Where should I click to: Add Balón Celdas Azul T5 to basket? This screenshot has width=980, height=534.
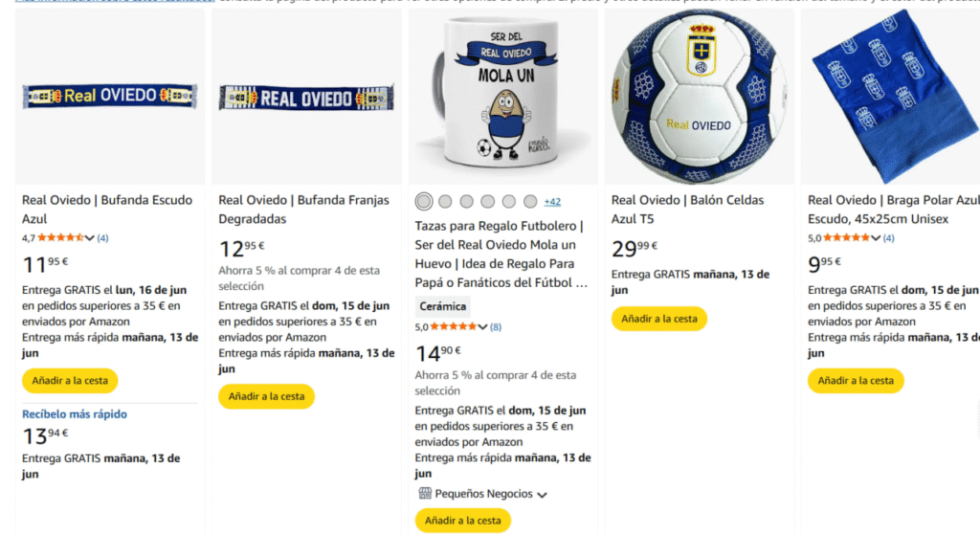(x=659, y=319)
